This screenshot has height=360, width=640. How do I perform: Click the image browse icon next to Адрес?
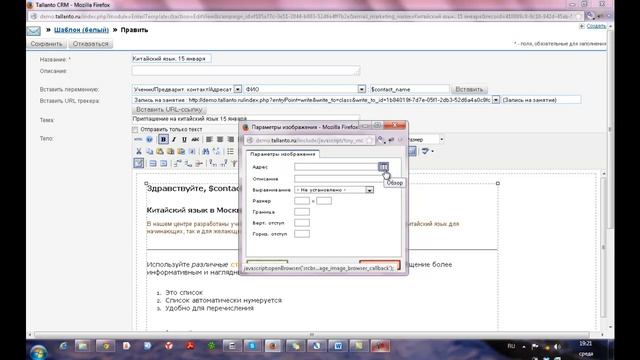383,167
